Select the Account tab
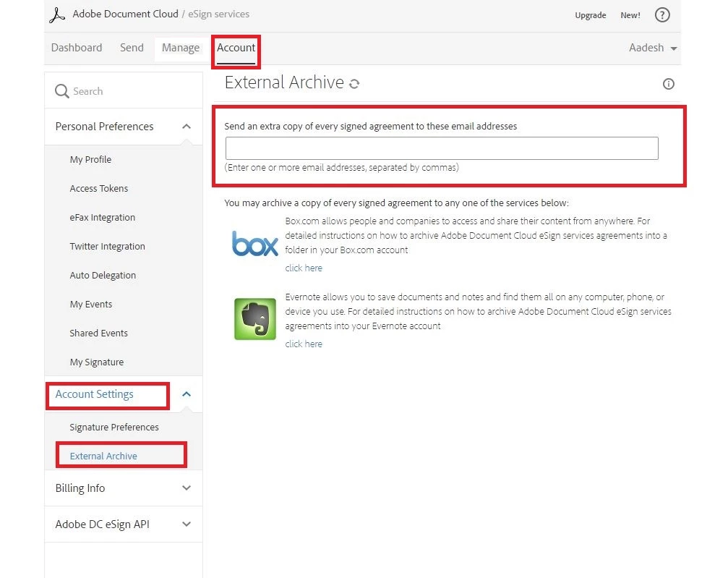 coord(236,48)
